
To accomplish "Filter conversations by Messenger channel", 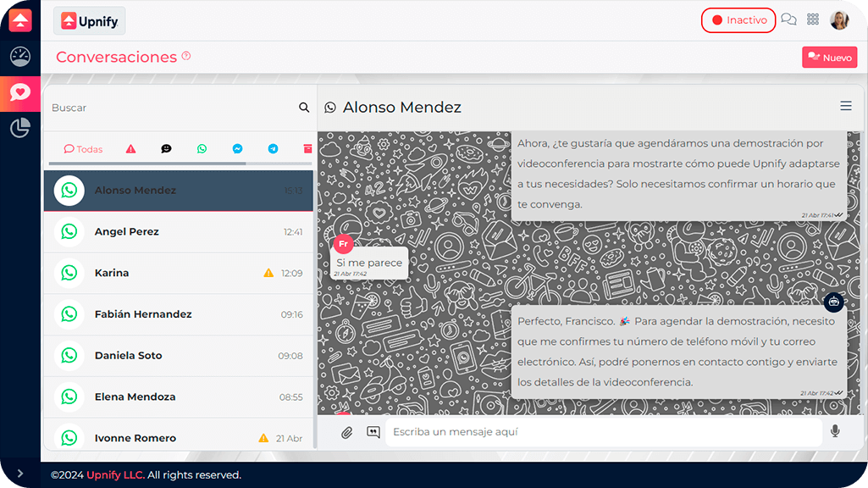I will (x=238, y=149).
